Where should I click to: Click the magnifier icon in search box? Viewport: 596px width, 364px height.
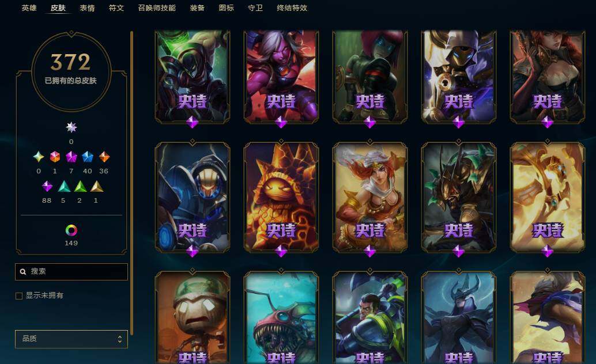pyautogui.click(x=23, y=272)
